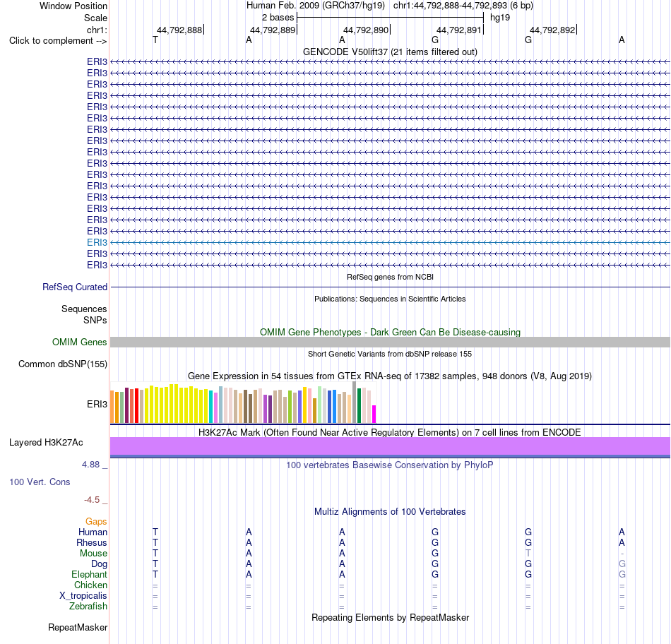Click the Layered H3K27Ac label

tap(46, 443)
